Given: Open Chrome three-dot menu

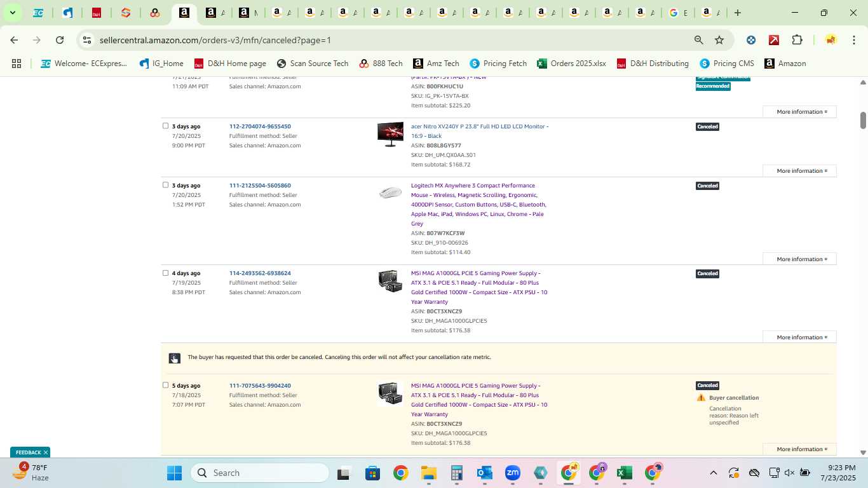Looking at the screenshot, I should click(854, 40).
